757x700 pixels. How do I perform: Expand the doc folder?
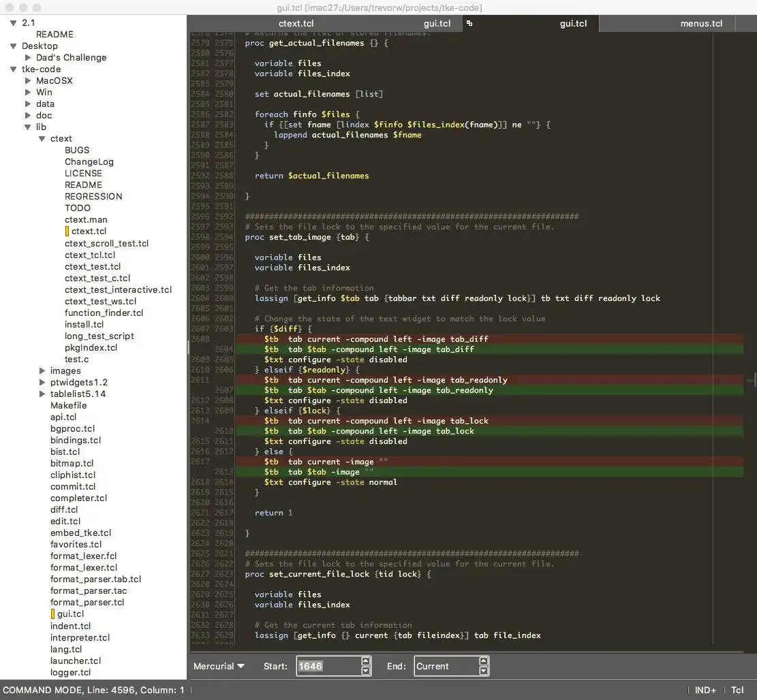tap(28, 115)
